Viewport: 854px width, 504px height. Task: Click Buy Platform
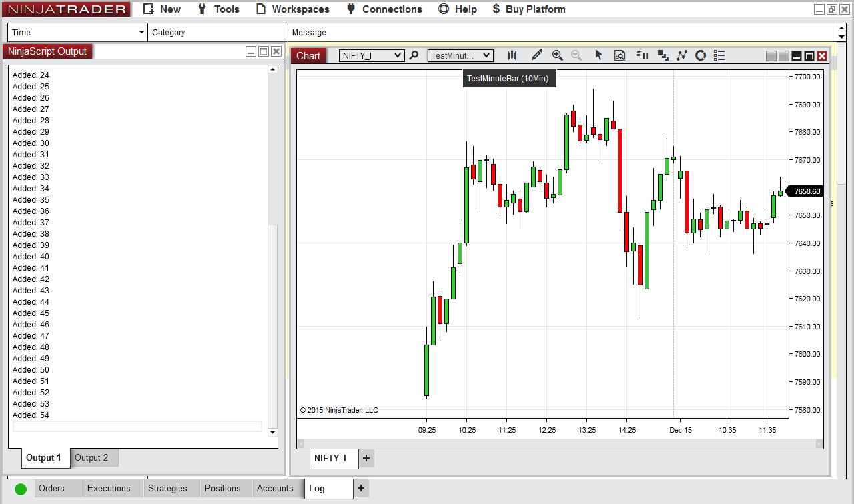click(x=528, y=9)
